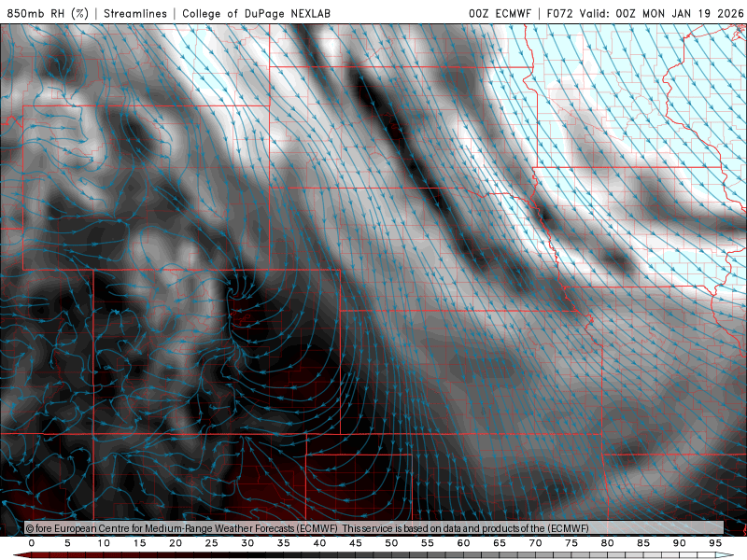This screenshot has width=747, height=560.
Task: Click the "F072" forecast hour label
Action: 559,13
